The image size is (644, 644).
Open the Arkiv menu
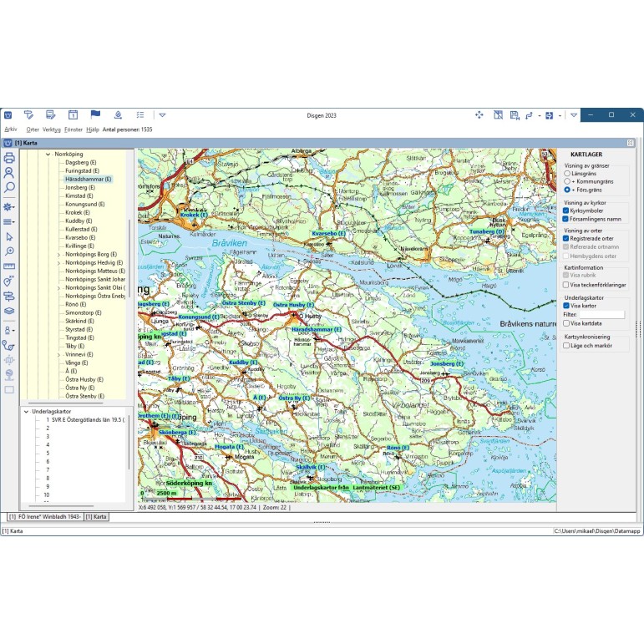pos(11,129)
